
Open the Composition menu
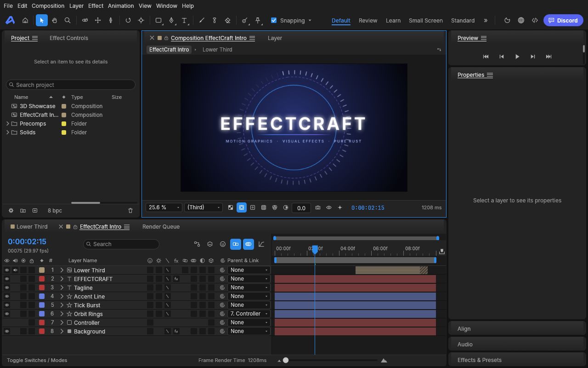[x=48, y=6]
